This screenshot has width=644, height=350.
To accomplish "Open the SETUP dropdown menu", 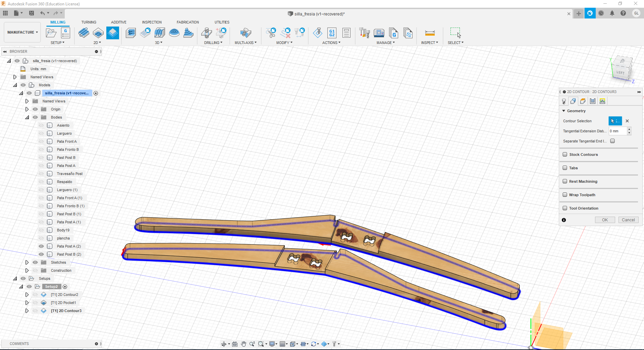I will [x=57, y=43].
